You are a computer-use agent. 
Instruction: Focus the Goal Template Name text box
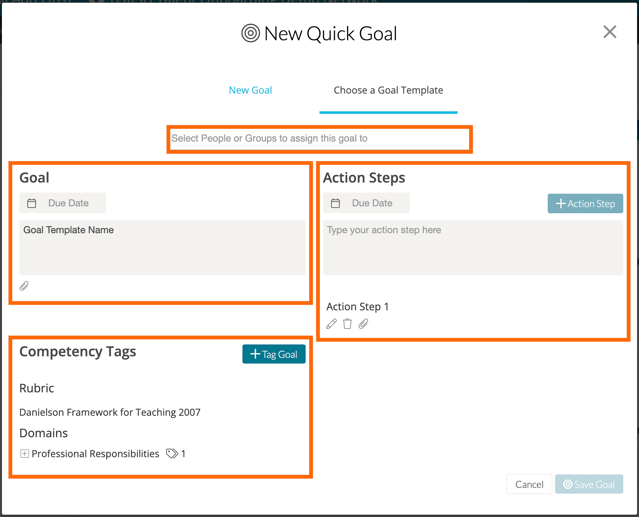[x=162, y=247]
